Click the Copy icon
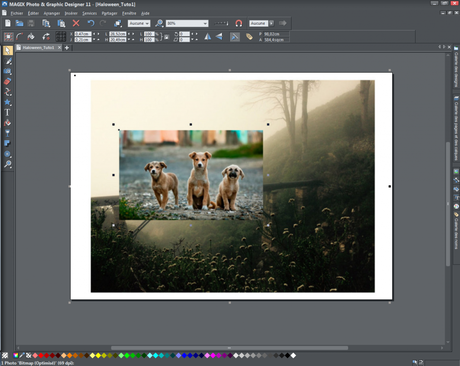Image resolution: width=460 pixels, height=366 pixels. tap(46, 23)
